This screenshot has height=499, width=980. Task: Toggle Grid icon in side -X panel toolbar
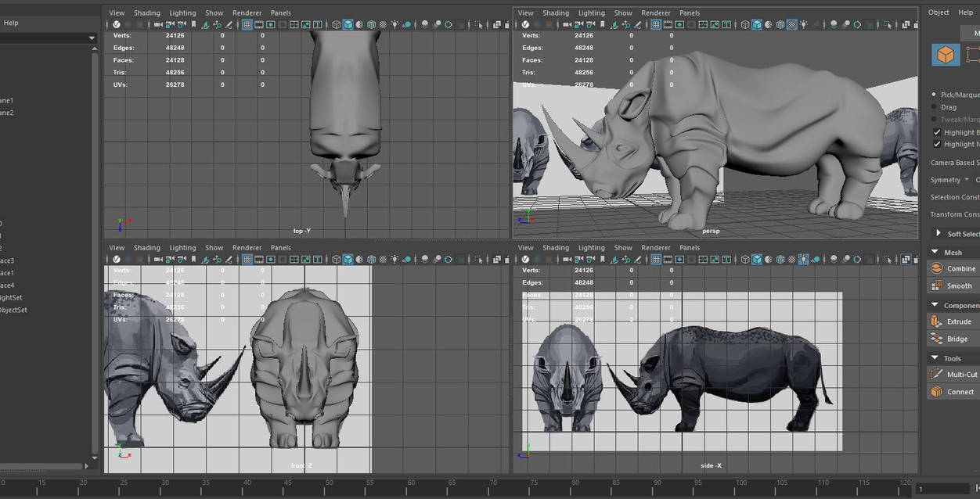[655, 259]
